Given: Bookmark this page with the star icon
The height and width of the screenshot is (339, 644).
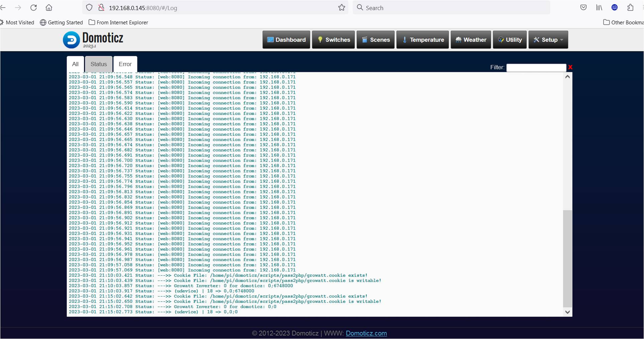Looking at the screenshot, I should (341, 7).
